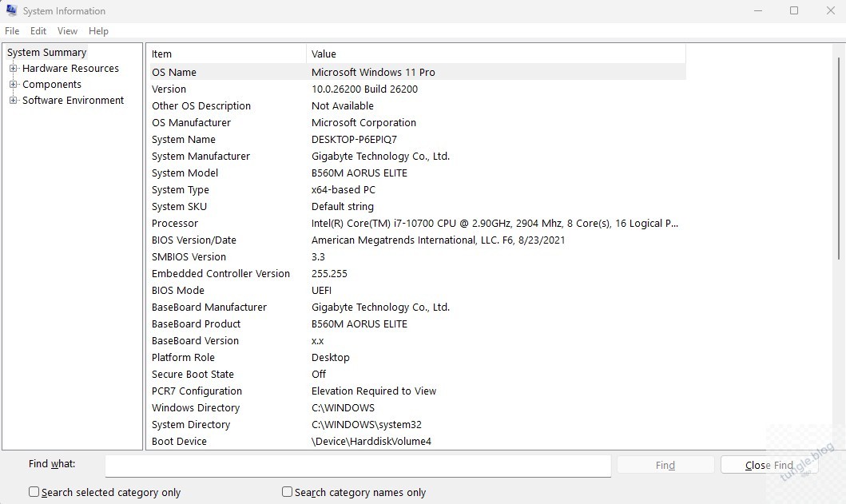Expand the Components node
The width and height of the screenshot is (846, 504).
click(x=14, y=84)
